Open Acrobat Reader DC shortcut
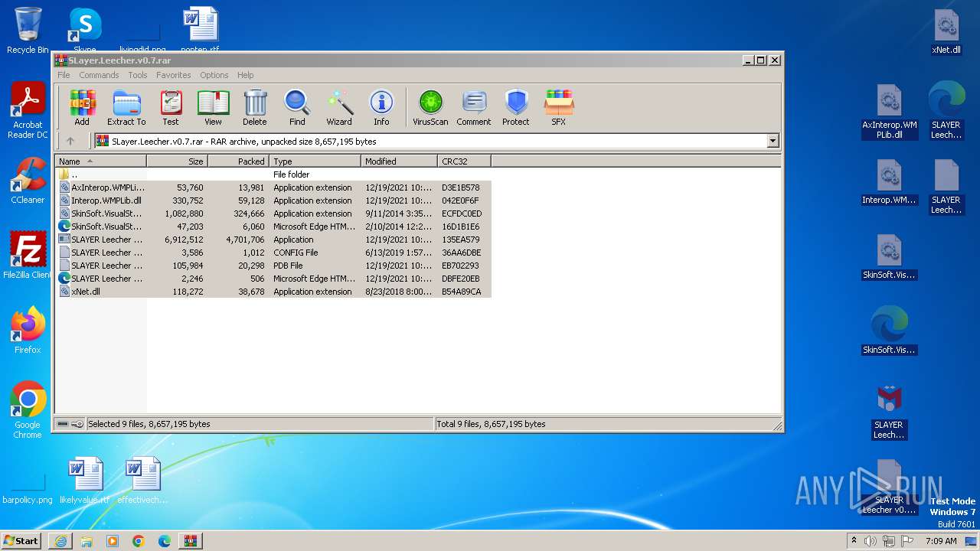This screenshot has height=551, width=980. (28, 111)
